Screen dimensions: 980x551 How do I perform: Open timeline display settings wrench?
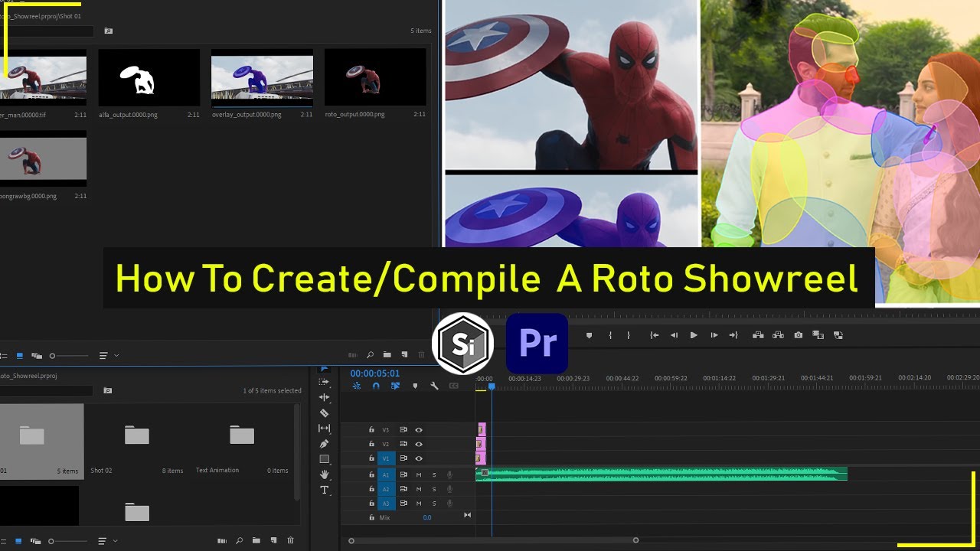[x=434, y=386]
